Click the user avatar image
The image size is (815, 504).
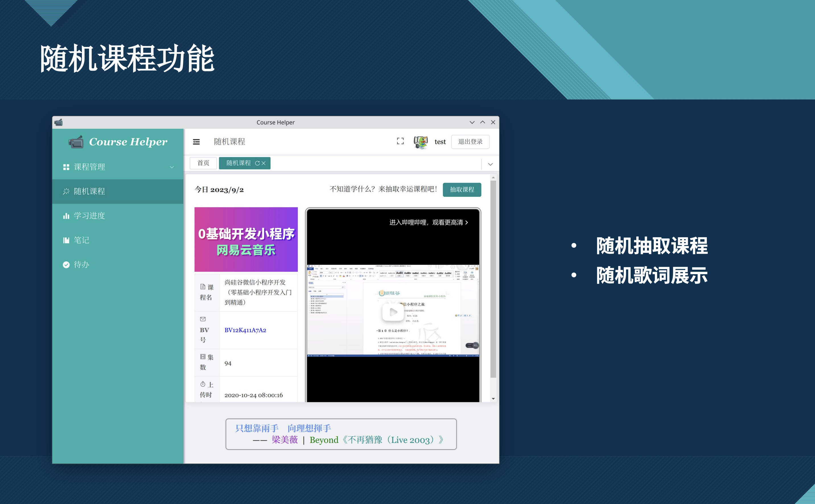coord(421,142)
